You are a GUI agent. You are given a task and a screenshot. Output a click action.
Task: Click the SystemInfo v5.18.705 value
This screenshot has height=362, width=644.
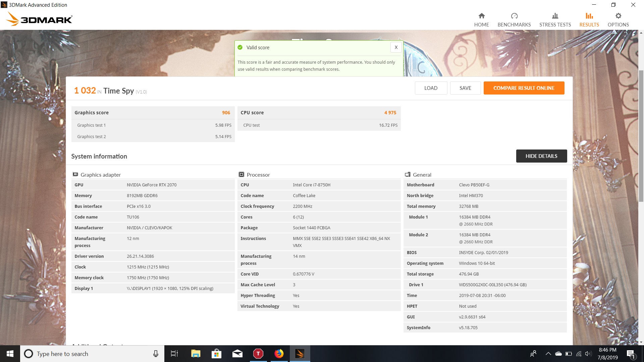point(468,327)
